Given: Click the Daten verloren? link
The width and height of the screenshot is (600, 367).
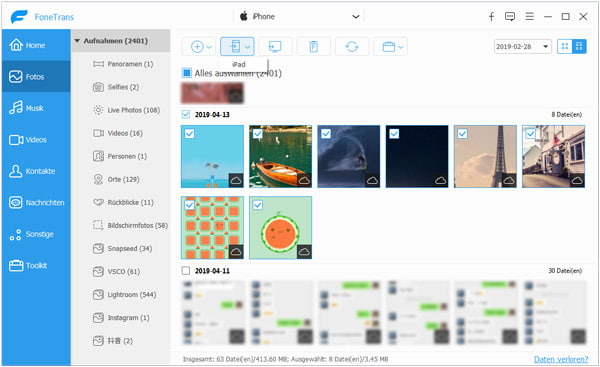Looking at the screenshot, I should [561, 359].
